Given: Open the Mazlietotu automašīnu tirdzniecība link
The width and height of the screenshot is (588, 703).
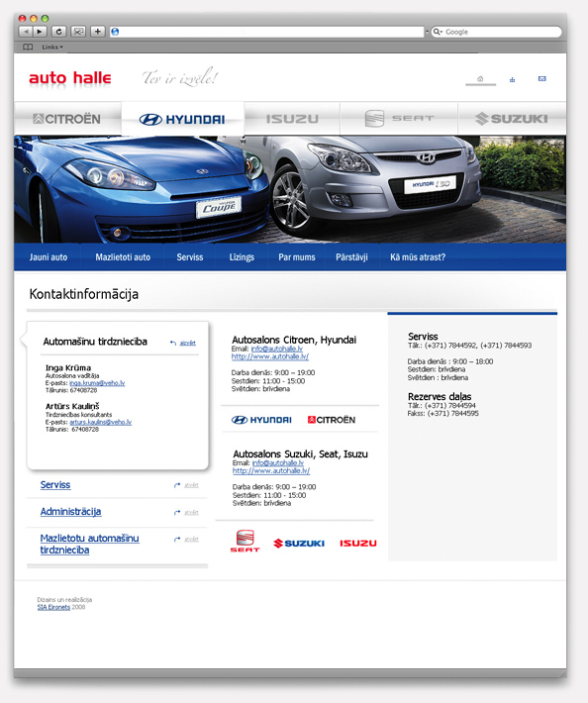Looking at the screenshot, I should [90, 544].
